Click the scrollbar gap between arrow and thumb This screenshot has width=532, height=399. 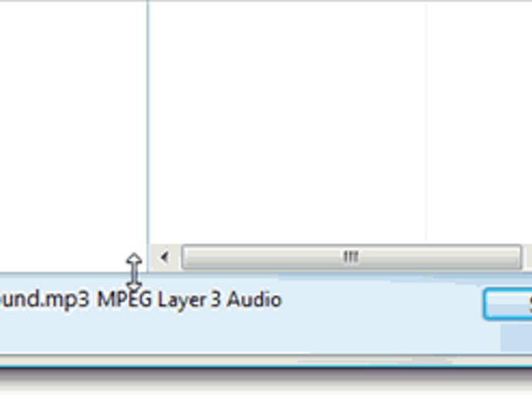[x=176, y=257]
